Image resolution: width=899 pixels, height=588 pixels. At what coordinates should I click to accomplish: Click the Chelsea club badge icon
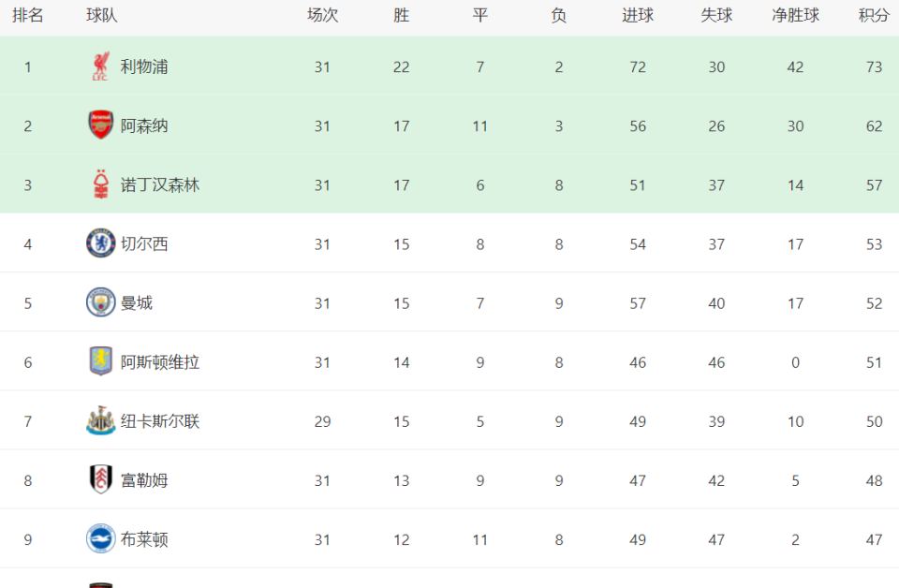coord(101,243)
